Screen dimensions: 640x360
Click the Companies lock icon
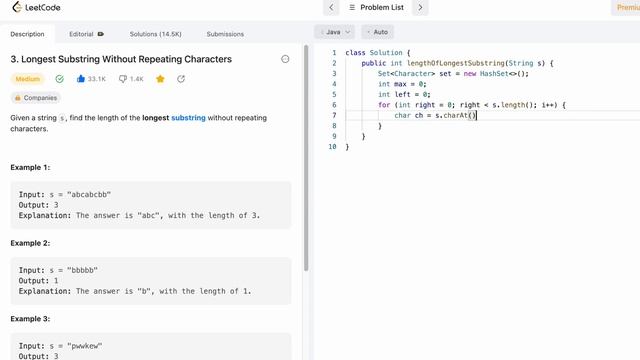[18, 98]
